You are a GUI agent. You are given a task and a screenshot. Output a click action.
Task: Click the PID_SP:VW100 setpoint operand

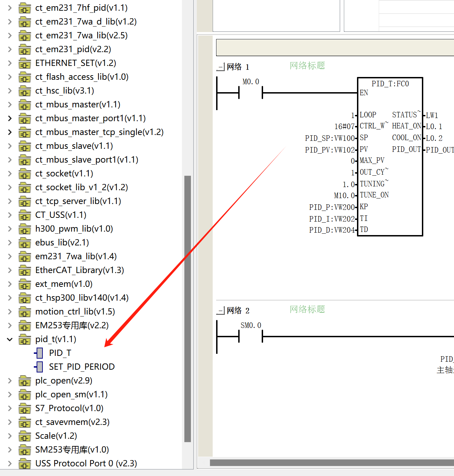pos(330,138)
